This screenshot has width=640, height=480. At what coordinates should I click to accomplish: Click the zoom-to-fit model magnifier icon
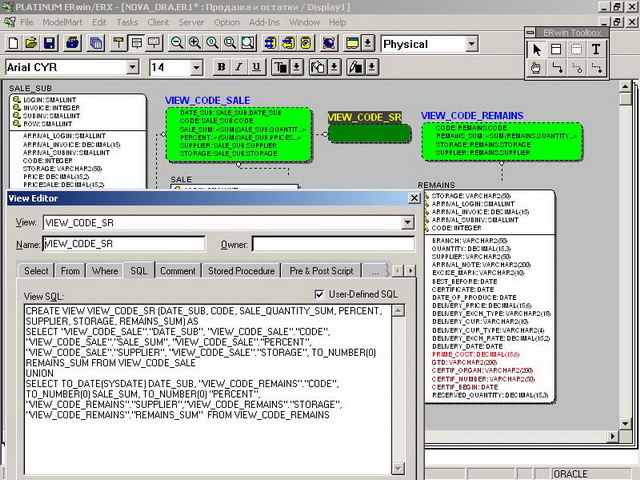tap(212, 43)
